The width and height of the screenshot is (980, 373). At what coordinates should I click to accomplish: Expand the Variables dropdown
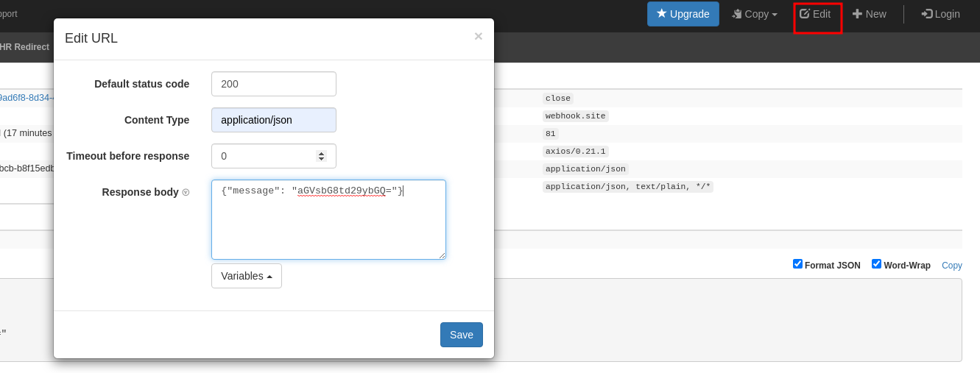tap(246, 276)
